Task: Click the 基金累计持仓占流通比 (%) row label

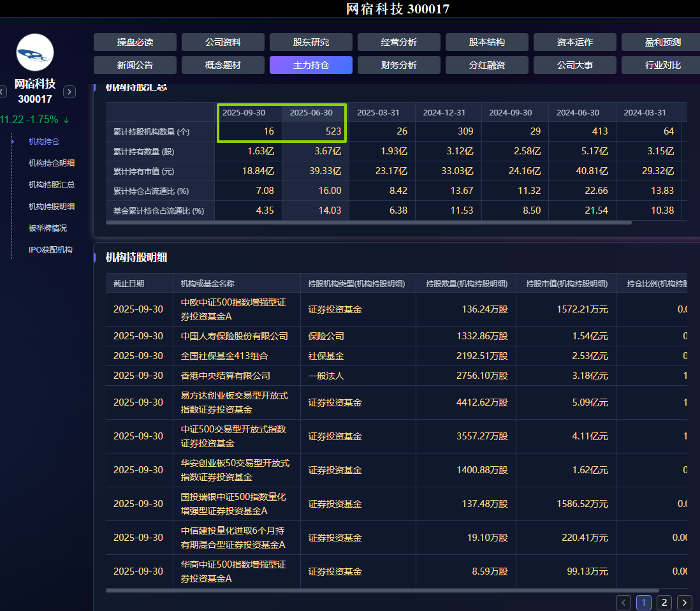Action: pos(159,211)
